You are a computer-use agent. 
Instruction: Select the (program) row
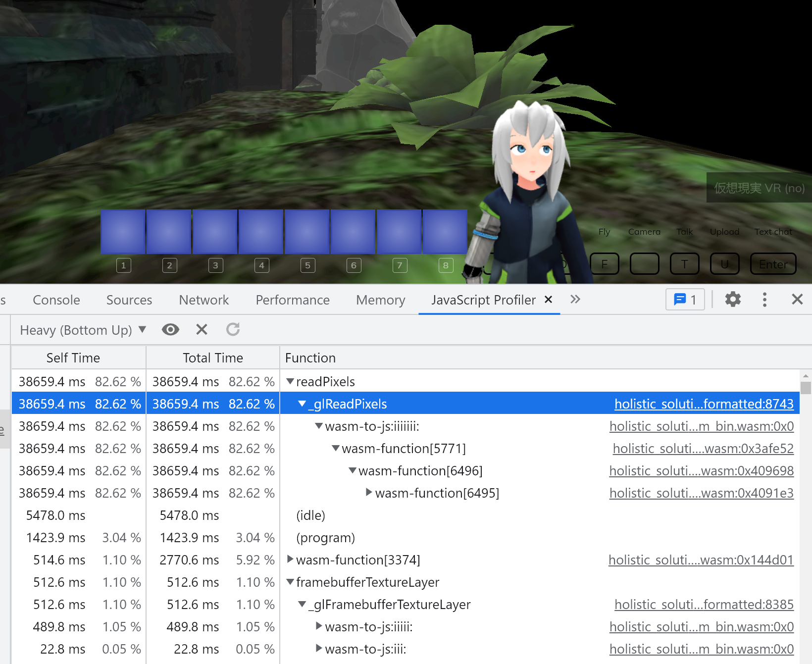(x=406, y=538)
